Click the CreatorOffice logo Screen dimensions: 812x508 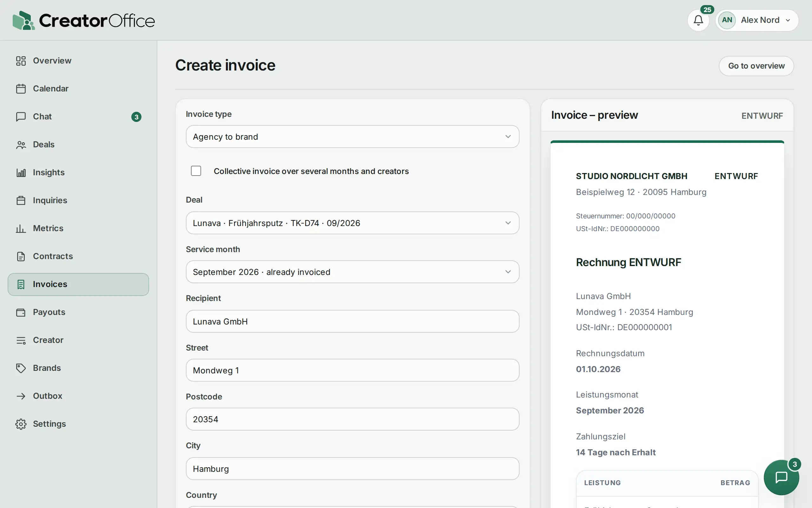click(83, 20)
